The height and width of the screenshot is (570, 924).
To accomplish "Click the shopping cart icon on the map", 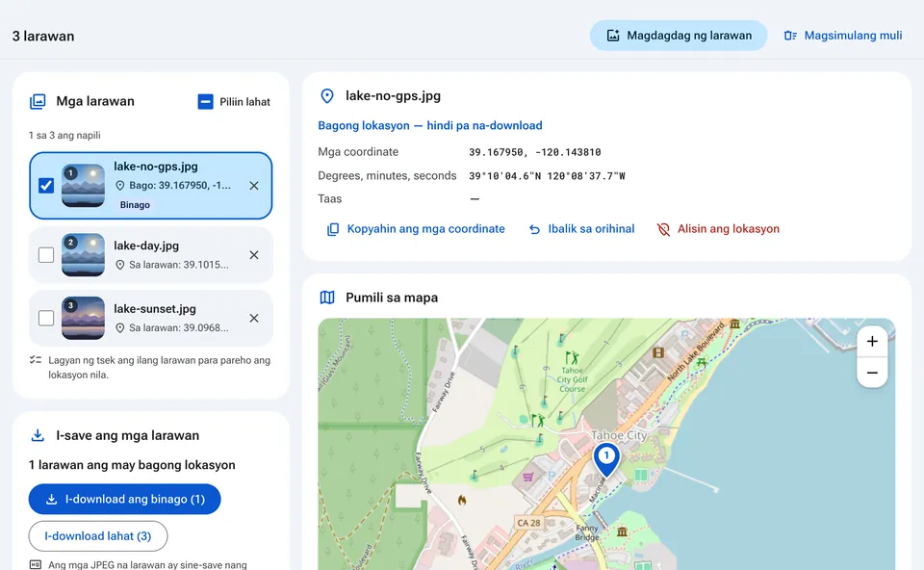I will [528, 477].
